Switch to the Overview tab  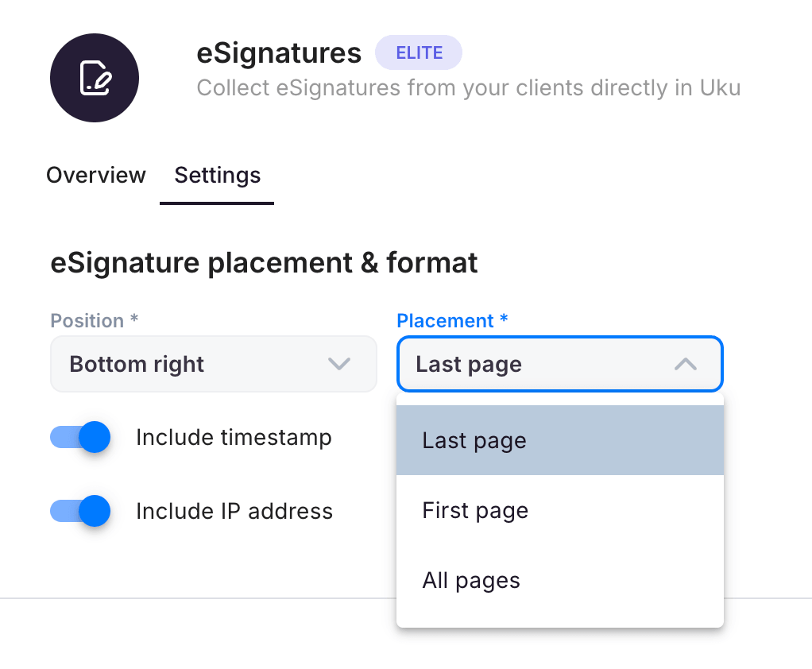pos(96,175)
